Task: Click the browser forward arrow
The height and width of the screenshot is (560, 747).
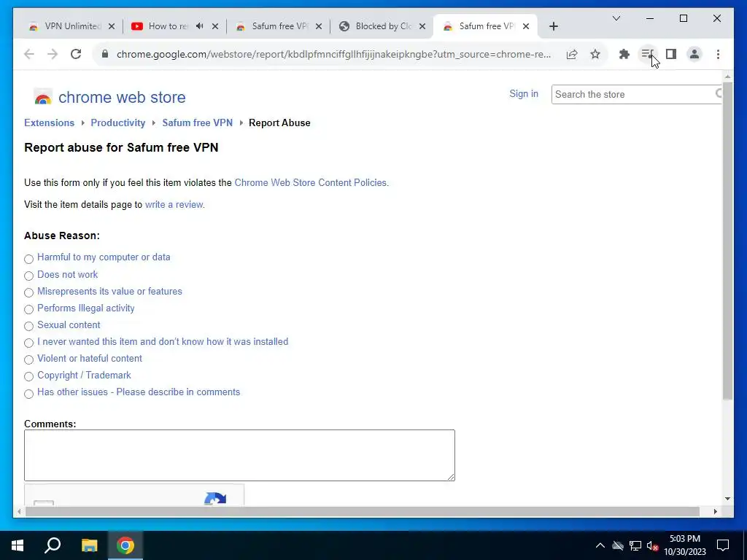Action: 53,54
